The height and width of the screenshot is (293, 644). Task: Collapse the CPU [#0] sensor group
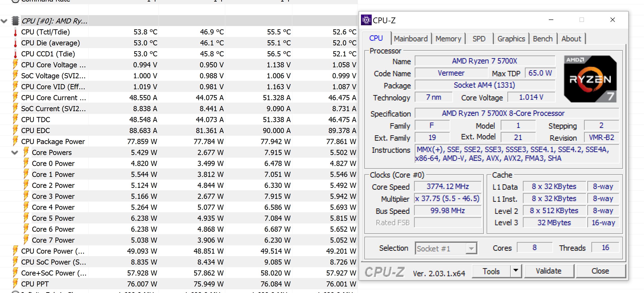pos(4,21)
